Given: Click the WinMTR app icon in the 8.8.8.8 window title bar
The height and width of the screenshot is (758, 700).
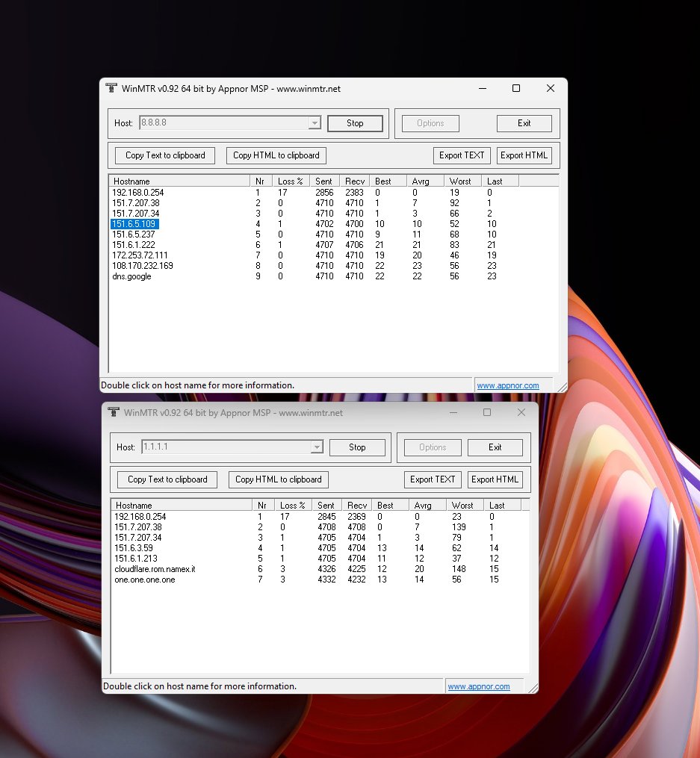Looking at the screenshot, I should point(111,88).
